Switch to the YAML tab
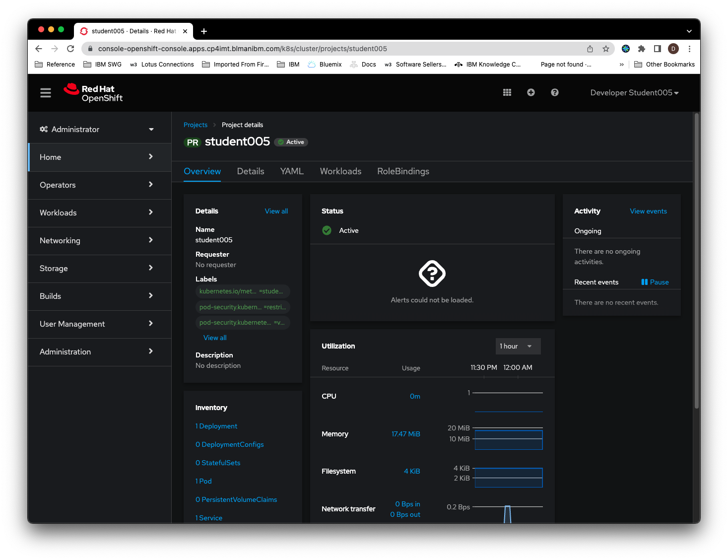This screenshot has height=560, width=728. pos(292,171)
